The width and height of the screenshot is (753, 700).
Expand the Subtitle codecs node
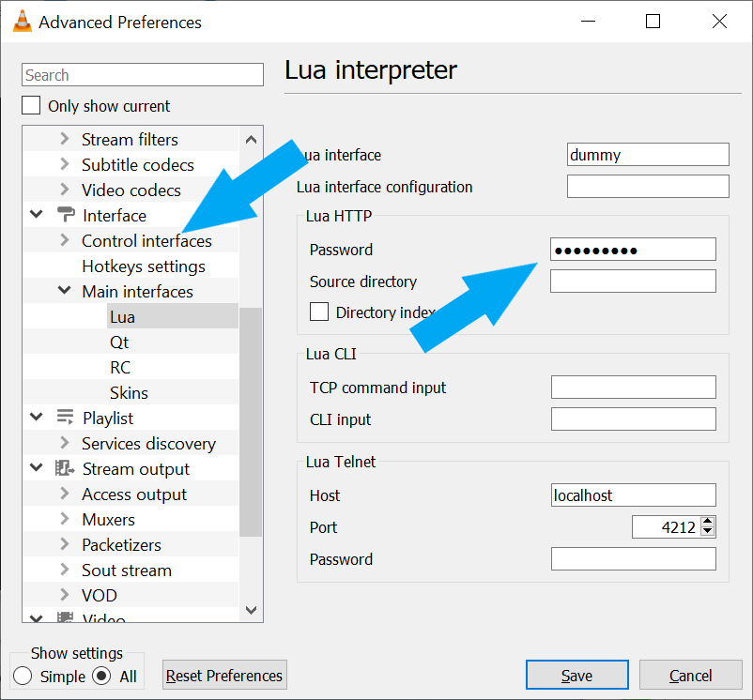(x=65, y=164)
